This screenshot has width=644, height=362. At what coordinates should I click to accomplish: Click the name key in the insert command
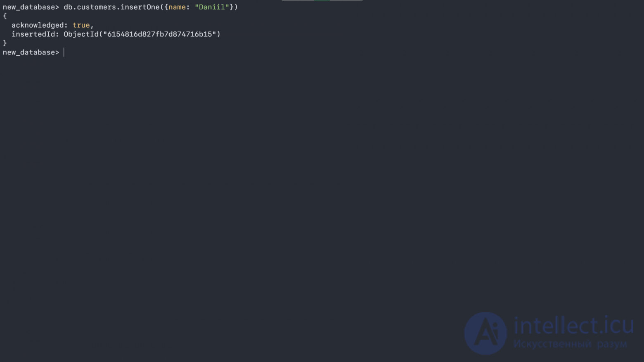pos(177,7)
